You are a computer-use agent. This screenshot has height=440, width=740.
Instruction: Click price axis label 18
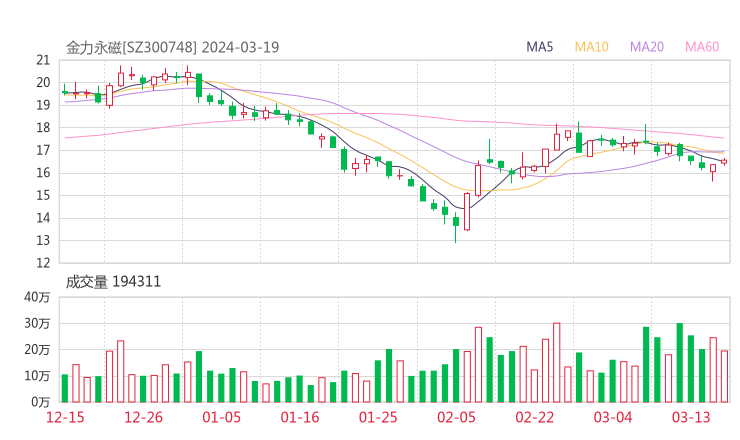(43, 127)
